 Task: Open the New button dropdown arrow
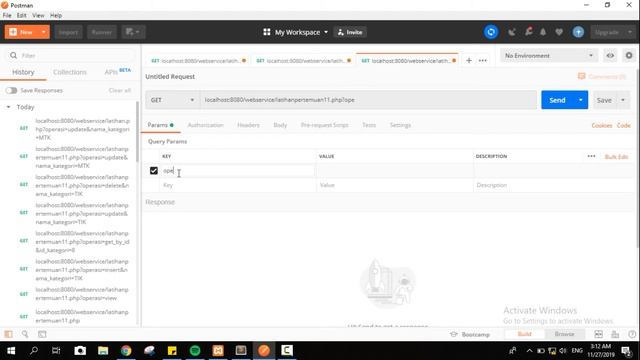click(43, 32)
